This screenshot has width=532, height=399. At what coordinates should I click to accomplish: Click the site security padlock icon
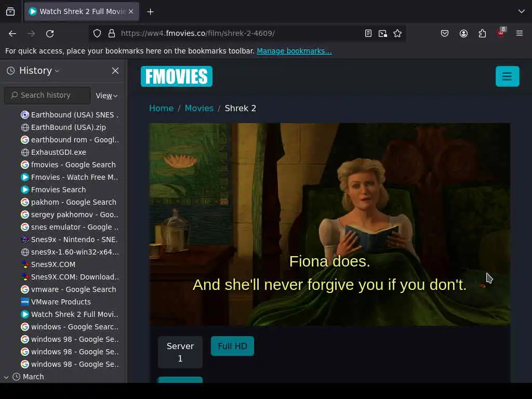(x=112, y=33)
